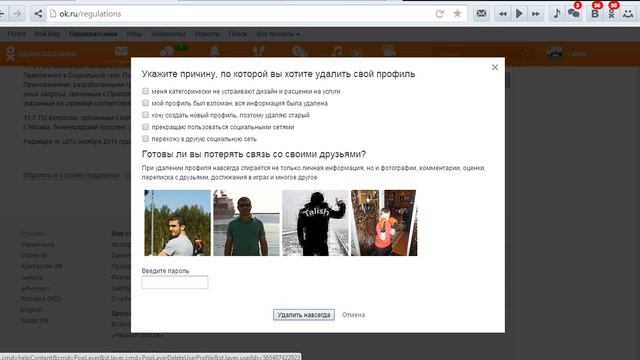Check 'хочу создать новый профиль' reason
Viewport: 640px width, 360px height.
point(145,115)
